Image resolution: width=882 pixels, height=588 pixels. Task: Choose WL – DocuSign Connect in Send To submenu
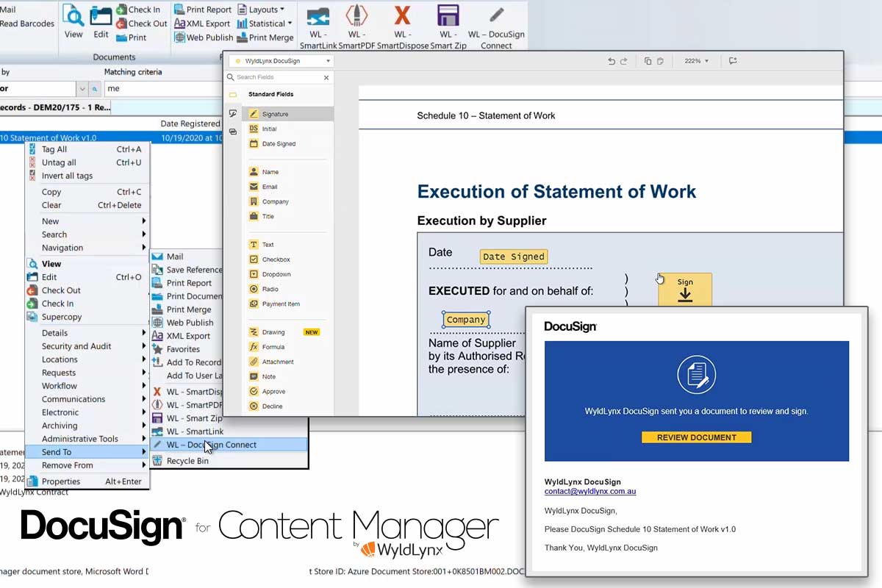click(229, 445)
